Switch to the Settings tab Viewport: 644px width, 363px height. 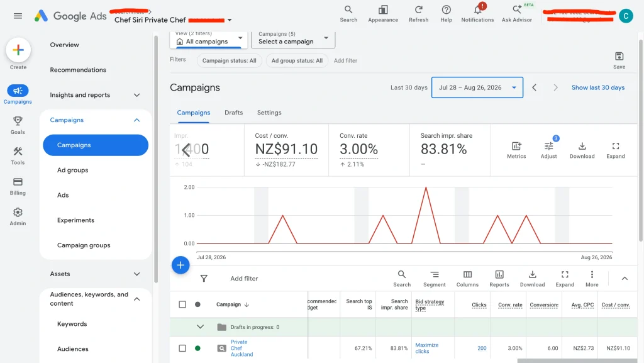pyautogui.click(x=269, y=113)
